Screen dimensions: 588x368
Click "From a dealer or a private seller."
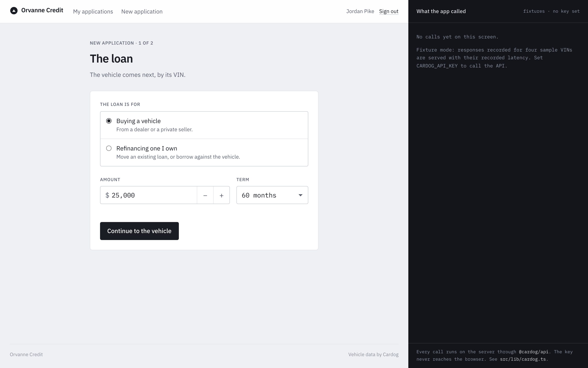pyautogui.click(x=155, y=129)
